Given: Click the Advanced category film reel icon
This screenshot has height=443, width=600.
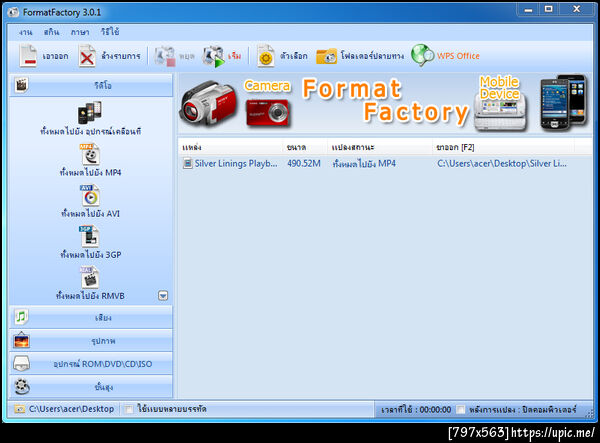Looking at the screenshot, I should [x=22, y=386].
